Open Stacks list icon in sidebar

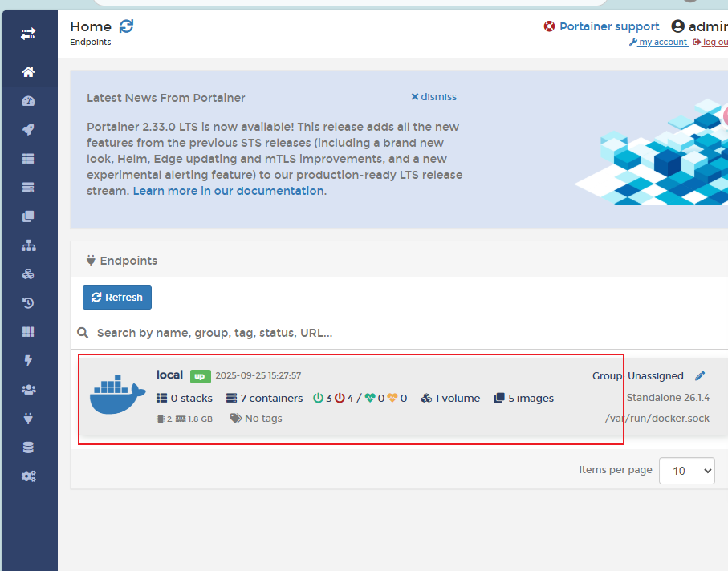pos(28,159)
